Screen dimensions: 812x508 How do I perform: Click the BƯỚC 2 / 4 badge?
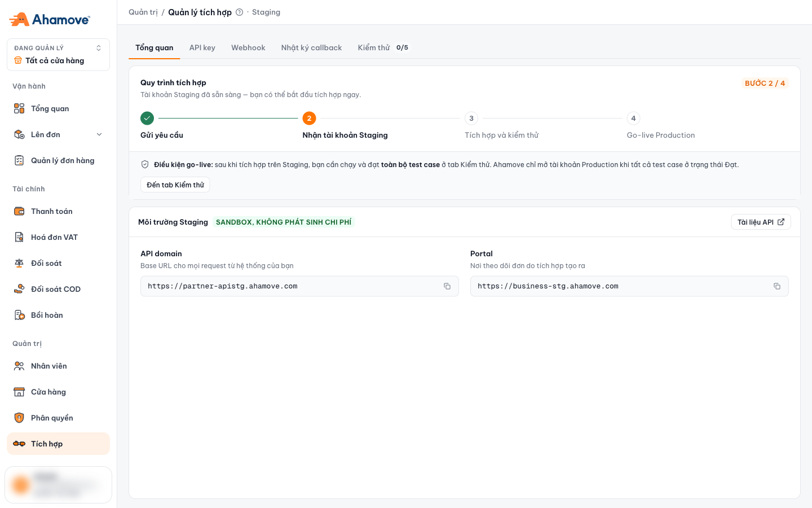tap(765, 83)
